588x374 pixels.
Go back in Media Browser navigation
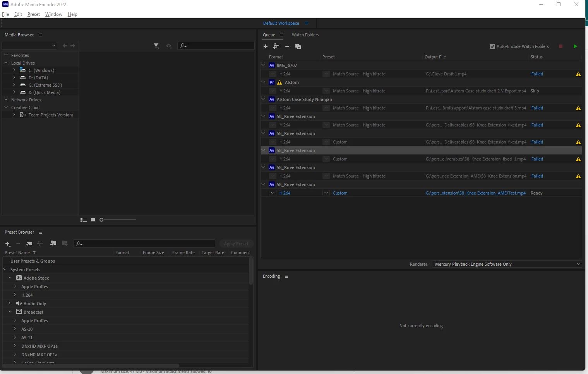[65, 46]
